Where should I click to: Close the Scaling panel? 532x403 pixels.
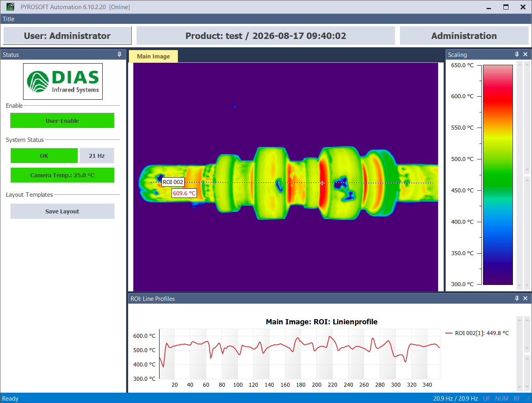coord(525,54)
